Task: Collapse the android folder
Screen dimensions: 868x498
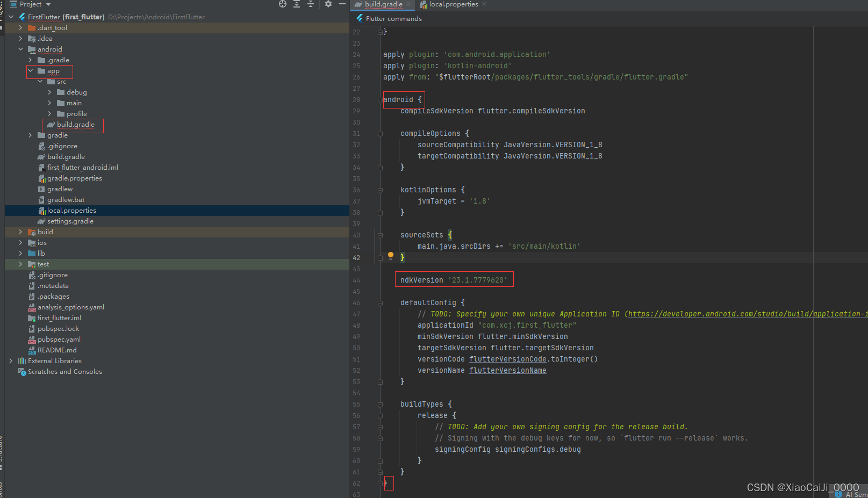Action: pos(20,49)
